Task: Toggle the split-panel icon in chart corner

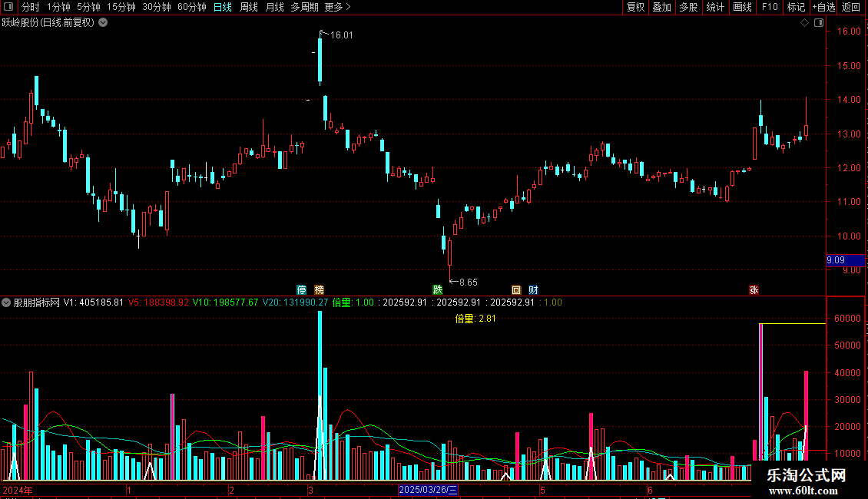Action: pos(819,23)
